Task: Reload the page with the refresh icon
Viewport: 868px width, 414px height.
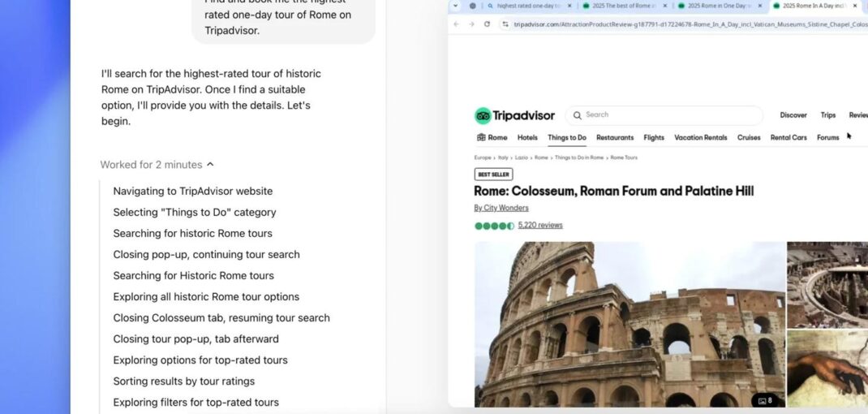Action: (487, 24)
